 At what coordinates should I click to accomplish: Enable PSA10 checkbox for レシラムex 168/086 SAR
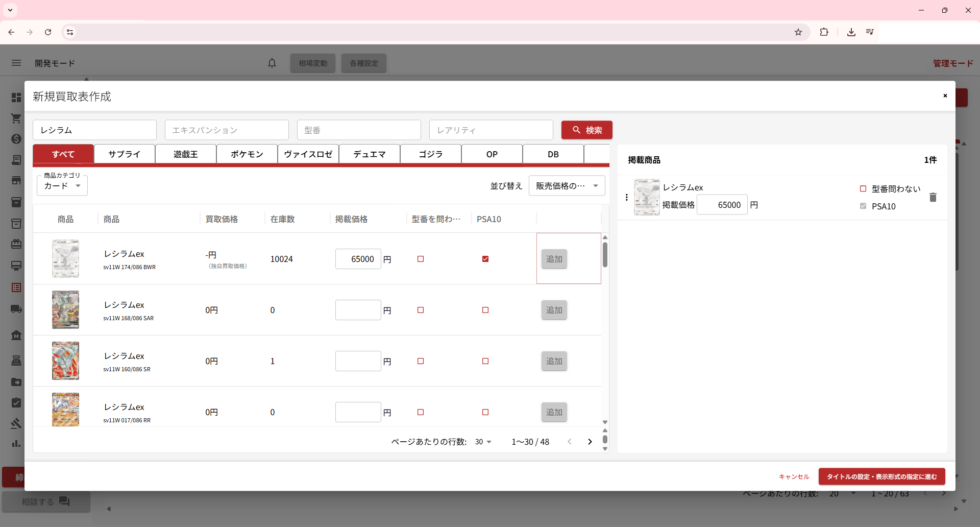tap(485, 310)
